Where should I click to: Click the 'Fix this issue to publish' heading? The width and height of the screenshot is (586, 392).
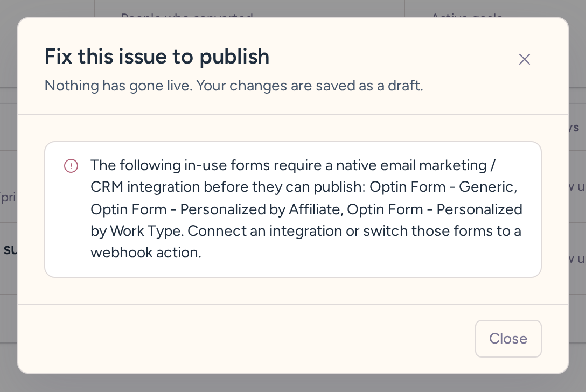157,57
